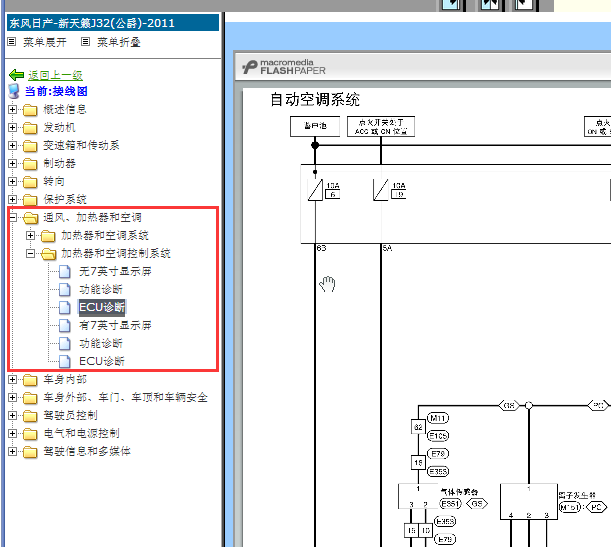611x547 pixels.
Task: Select the 制动器 folder label
Action: click(59, 163)
